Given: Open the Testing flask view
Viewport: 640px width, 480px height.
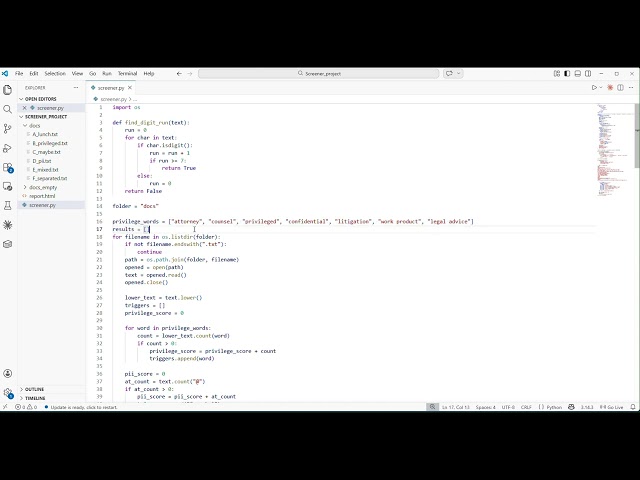Looking at the screenshot, I should pos(7,205).
